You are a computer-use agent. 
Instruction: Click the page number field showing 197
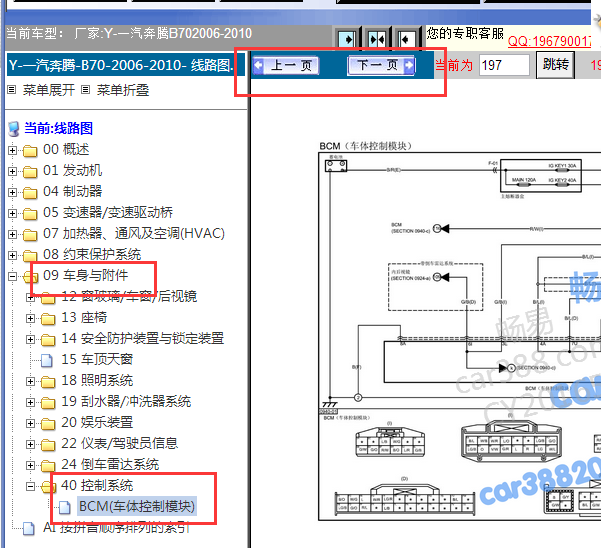coord(504,65)
